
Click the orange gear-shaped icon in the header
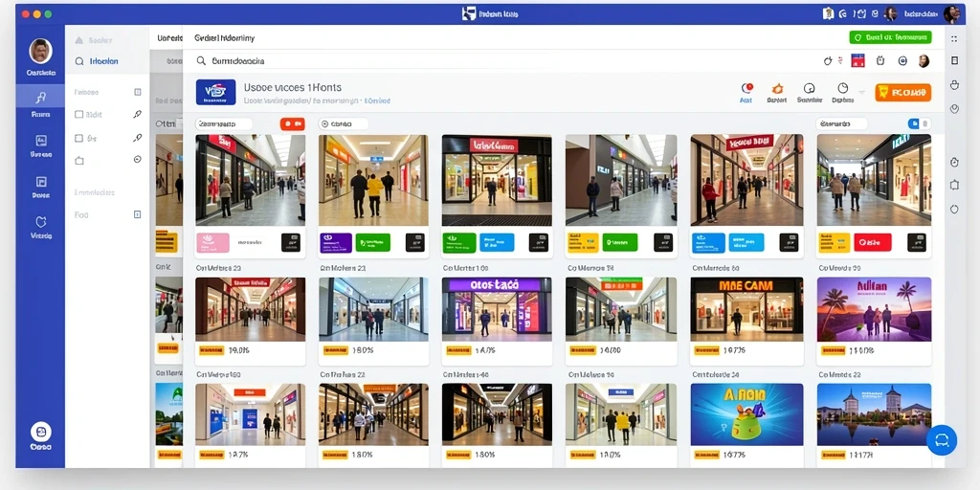[777, 88]
